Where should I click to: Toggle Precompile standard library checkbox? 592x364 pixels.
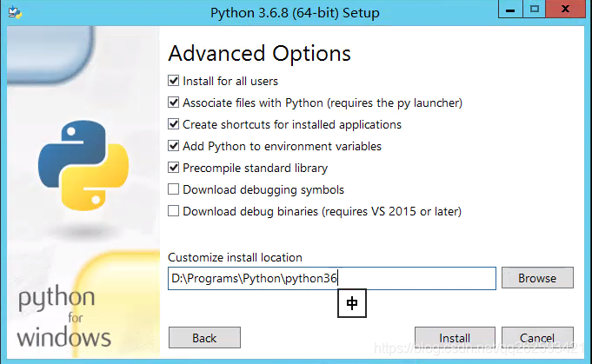[x=173, y=167]
